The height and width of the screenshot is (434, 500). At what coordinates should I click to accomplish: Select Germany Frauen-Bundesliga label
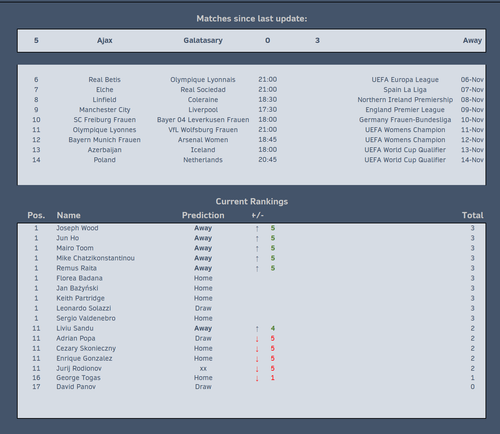click(x=405, y=120)
